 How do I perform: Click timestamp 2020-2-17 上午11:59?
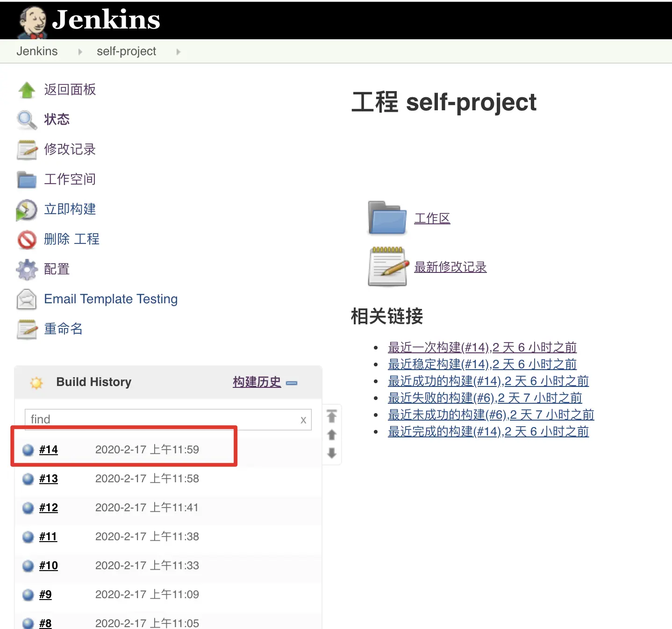coord(147,450)
